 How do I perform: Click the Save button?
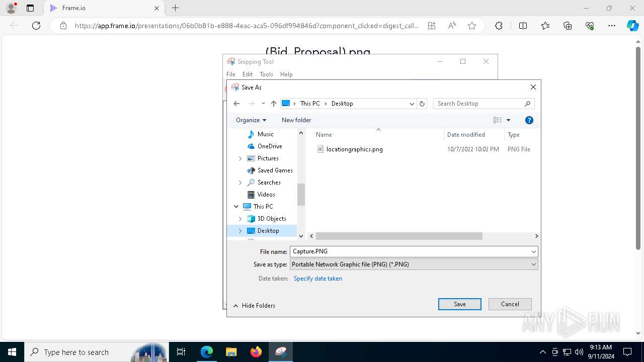460,304
